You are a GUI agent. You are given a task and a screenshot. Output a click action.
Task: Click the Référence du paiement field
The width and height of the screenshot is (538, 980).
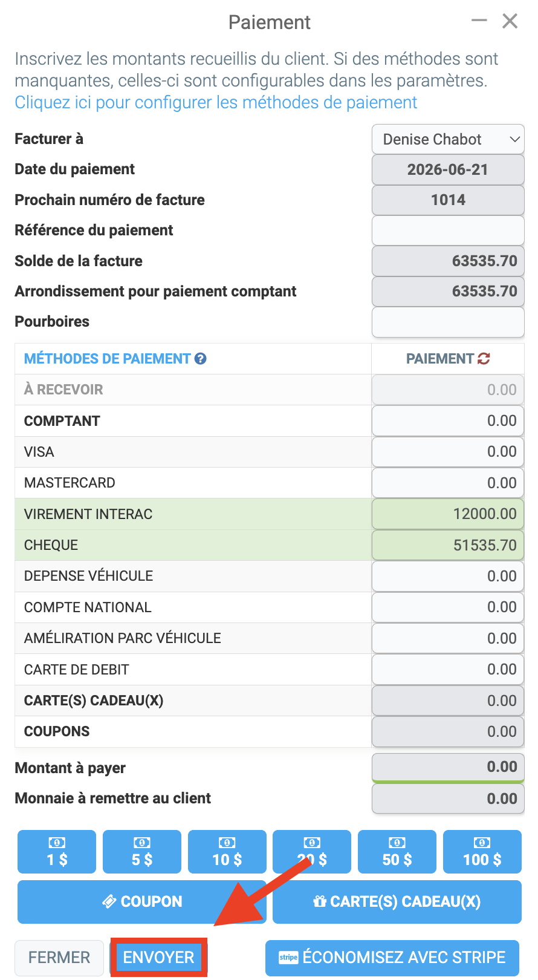[x=448, y=230]
